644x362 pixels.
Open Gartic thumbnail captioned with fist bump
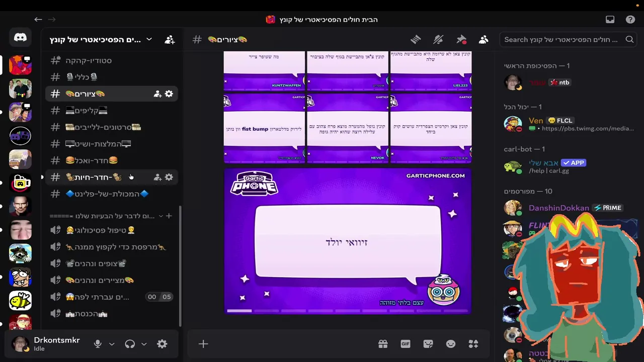pyautogui.click(x=264, y=128)
